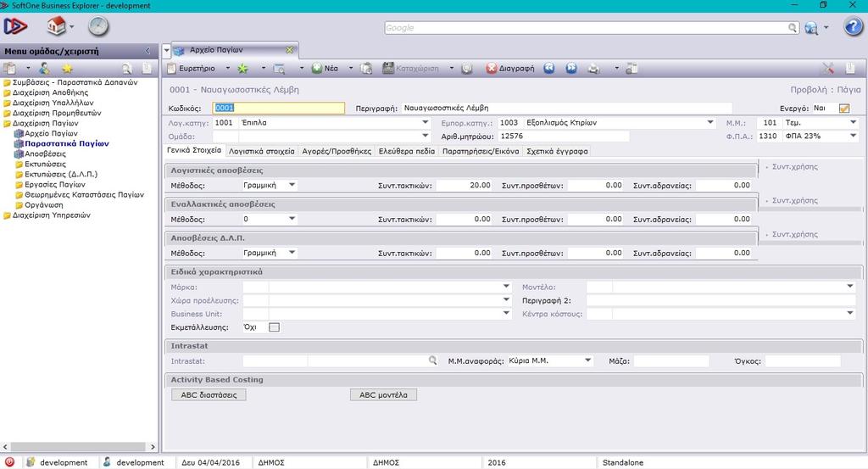Switch to Παρατηρήσεις/Εικόνα tab
Image resolution: width=868 pixels, height=469 pixels.
(481, 151)
